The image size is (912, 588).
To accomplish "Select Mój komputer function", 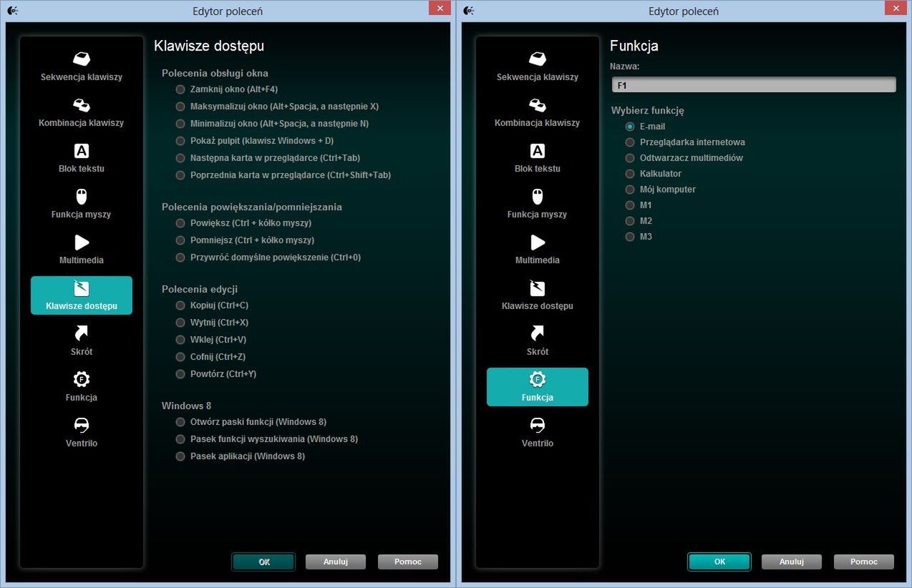I will click(x=630, y=190).
